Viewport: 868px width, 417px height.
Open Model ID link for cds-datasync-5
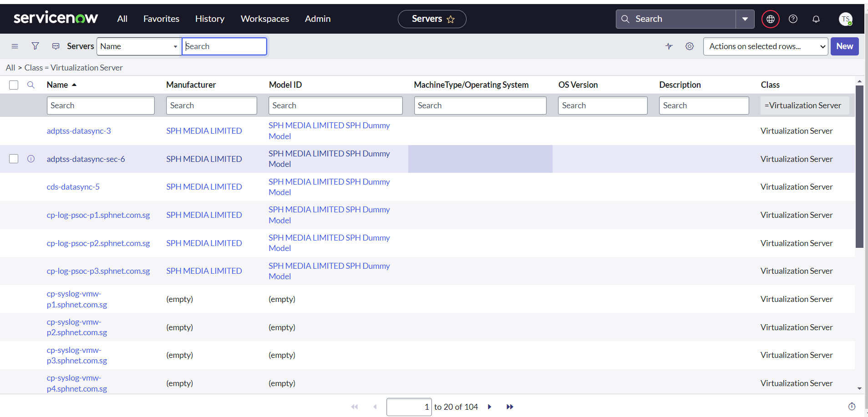(x=329, y=187)
